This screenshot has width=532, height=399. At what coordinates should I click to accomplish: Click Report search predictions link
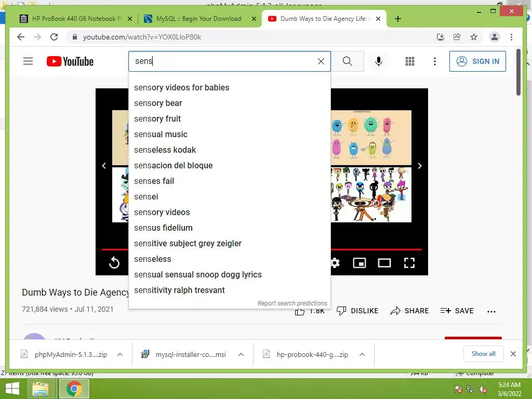(x=292, y=303)
